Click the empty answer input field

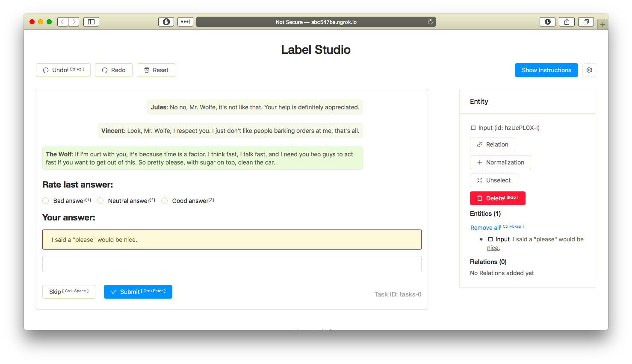[x=232, y=264]
